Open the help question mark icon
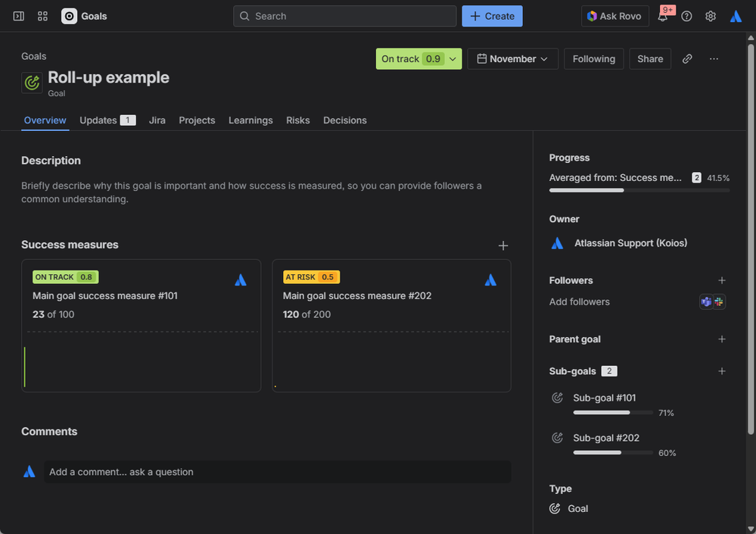756x534 pixels. point(686,17)
